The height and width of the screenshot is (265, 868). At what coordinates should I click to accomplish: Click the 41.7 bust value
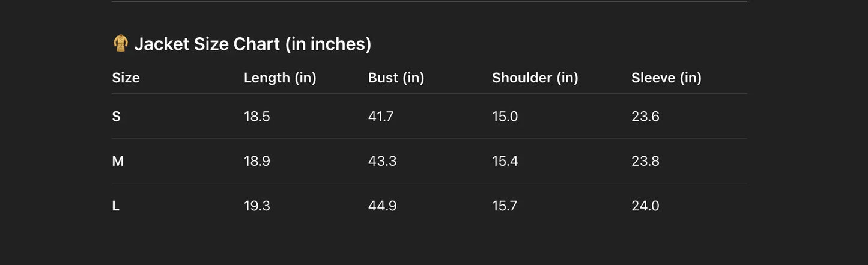pyautogui.click(x=381, y=117)
